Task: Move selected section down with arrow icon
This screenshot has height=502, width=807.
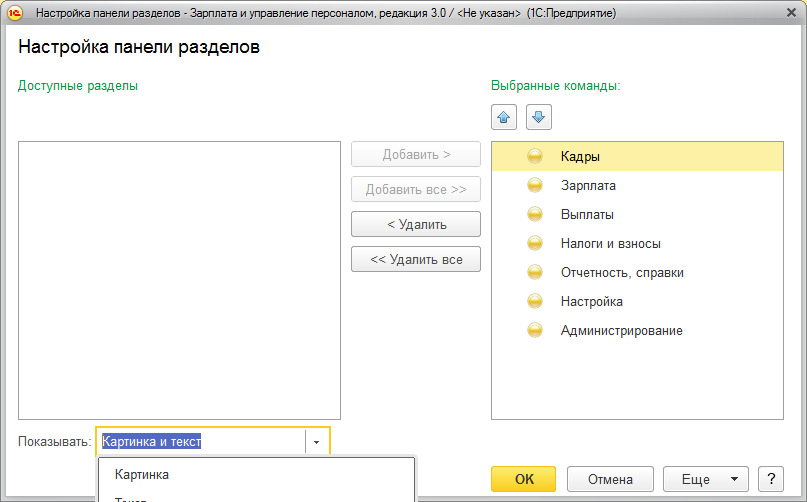Action: (x=538, y=117)
